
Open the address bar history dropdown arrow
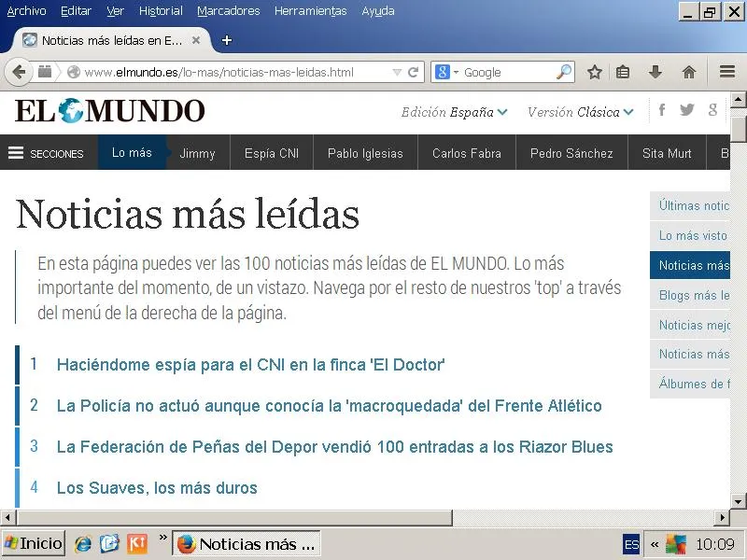(x=396, y=73)
